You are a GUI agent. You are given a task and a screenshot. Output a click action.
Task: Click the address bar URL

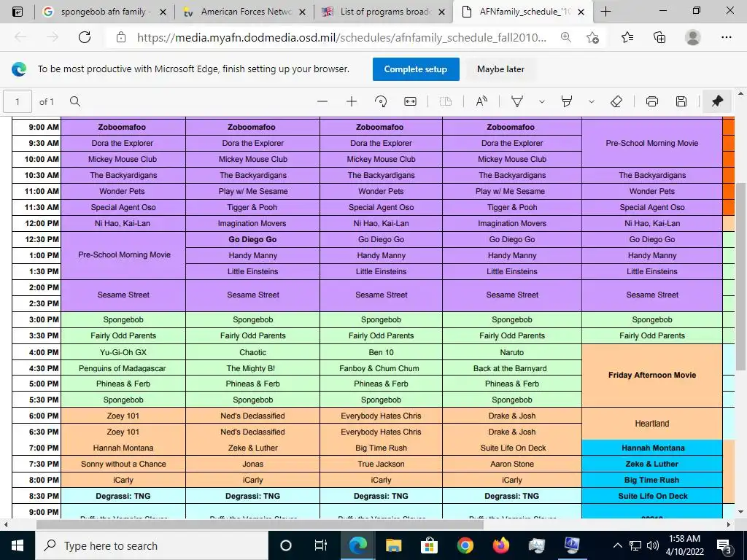(x=341, y=37)
